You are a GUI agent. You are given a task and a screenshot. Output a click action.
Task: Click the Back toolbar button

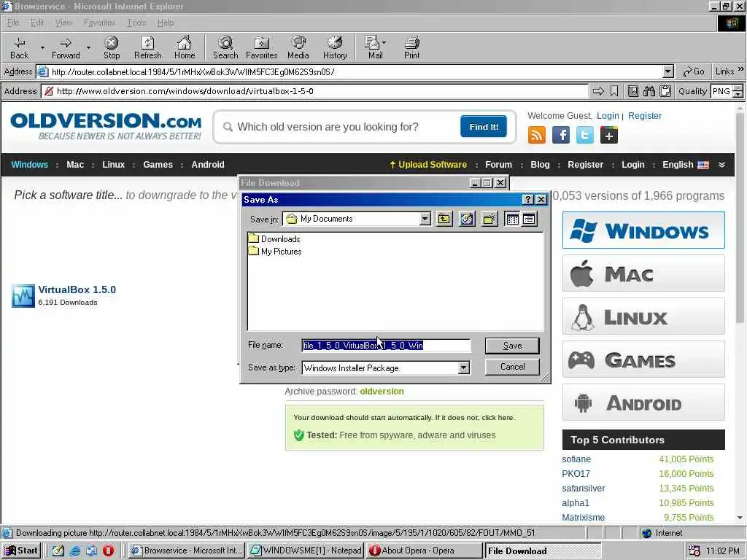click(x=19, y=48)
